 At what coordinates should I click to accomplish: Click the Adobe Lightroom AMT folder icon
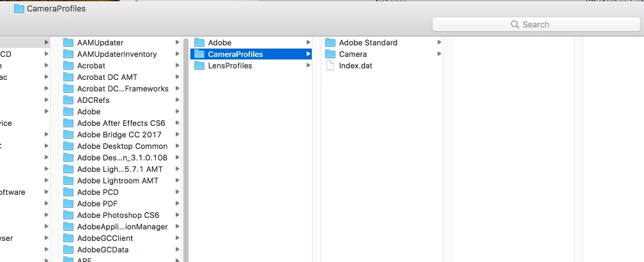tap(68, 180)
